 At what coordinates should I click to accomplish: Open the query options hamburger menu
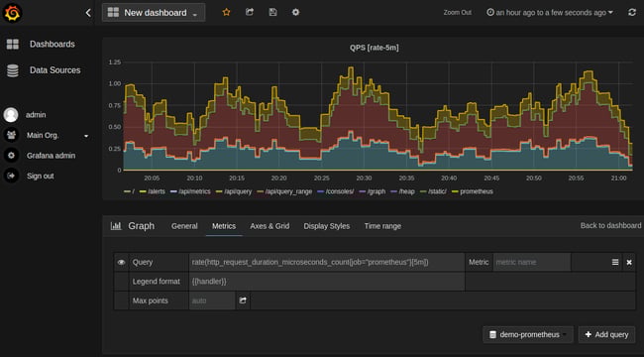tap(615, 262)
